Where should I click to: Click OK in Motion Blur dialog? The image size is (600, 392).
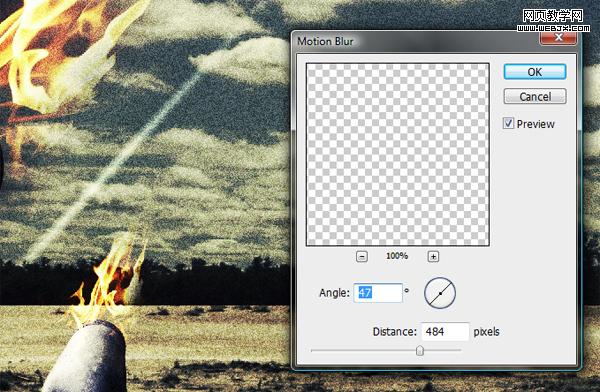click(535, 72)
